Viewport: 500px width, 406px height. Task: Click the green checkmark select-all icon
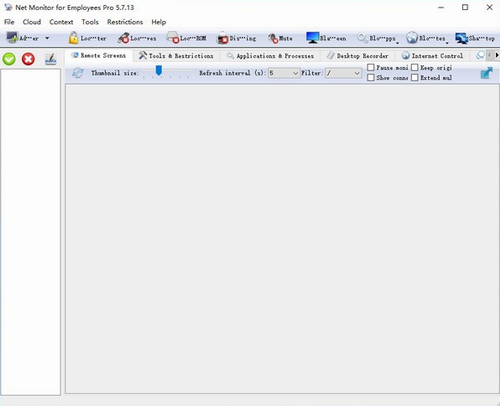pos(9,59)
